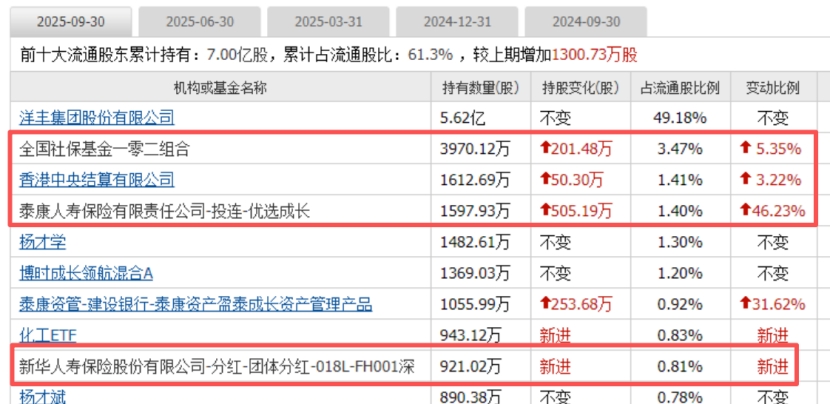Select 泰康人寿保险有限责任公司-投连-优选成长 name
This screenshot has height=404, width=830.
click(165, 211)
